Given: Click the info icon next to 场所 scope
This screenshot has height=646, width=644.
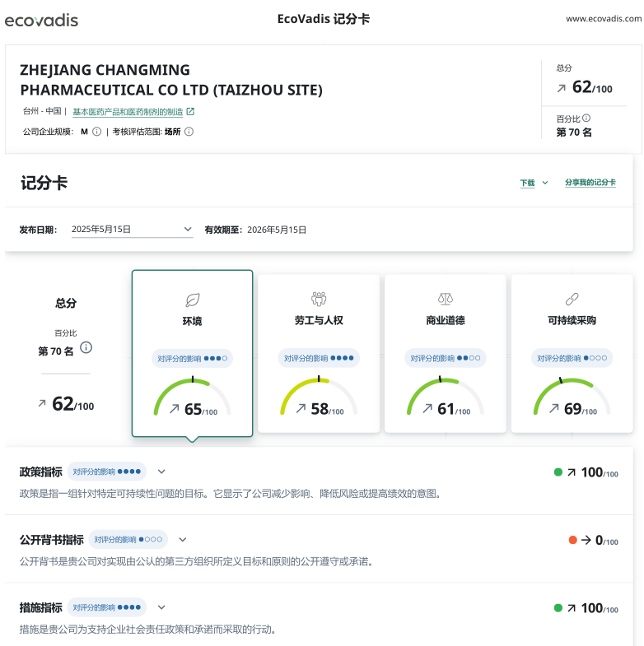Looking at the screenshot, I should pyautogui.click(x=189, y=132).
